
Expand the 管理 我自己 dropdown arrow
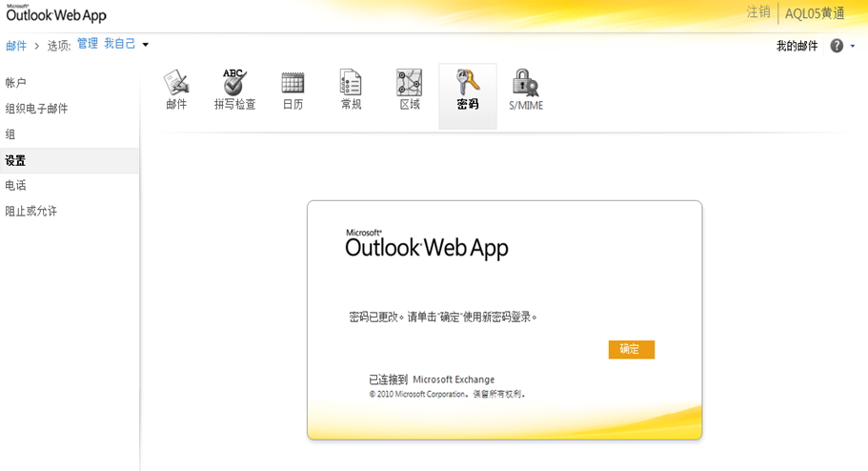[x=146, y=44]
